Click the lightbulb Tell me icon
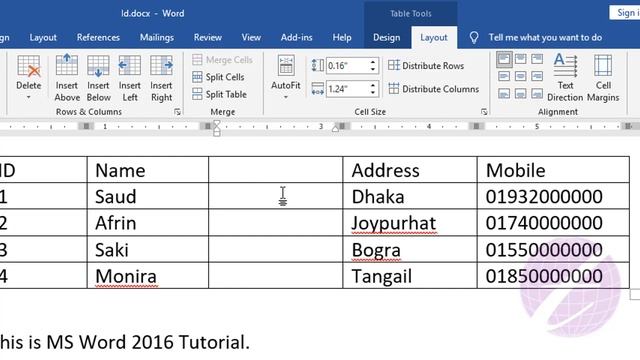640x360 pixels. (474, 38)
